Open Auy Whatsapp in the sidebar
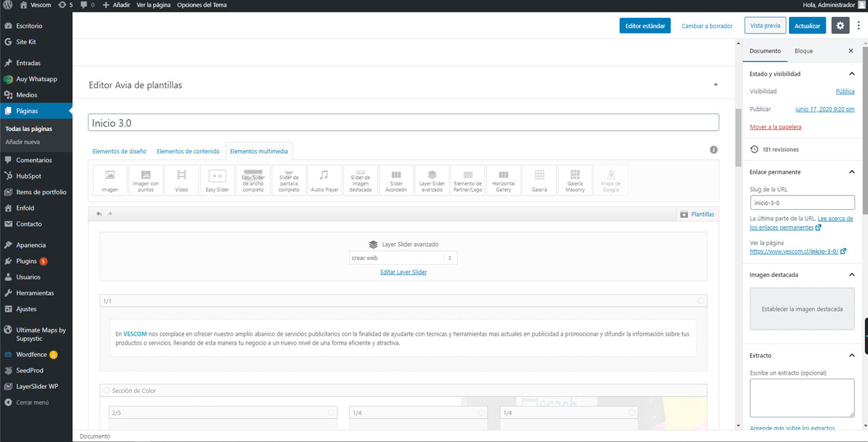Image resolution: width=868 pixels, height=442 pixels. (x=36, y=79)
